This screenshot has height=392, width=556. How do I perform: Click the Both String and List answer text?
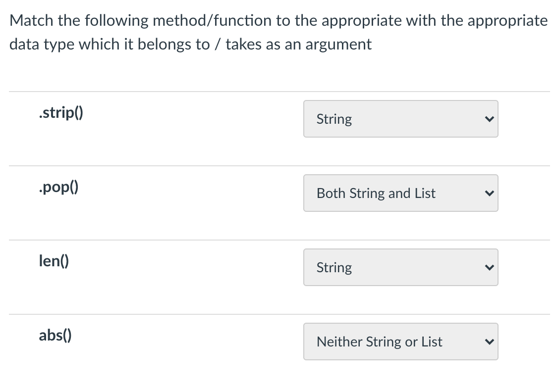tap(376, 193)
